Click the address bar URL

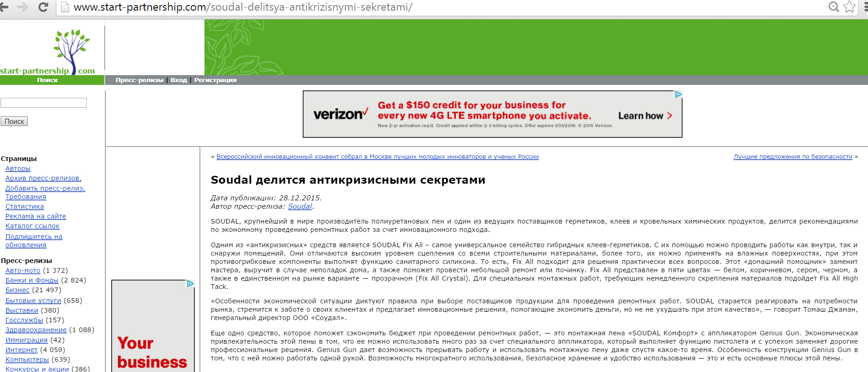(243, 7)
